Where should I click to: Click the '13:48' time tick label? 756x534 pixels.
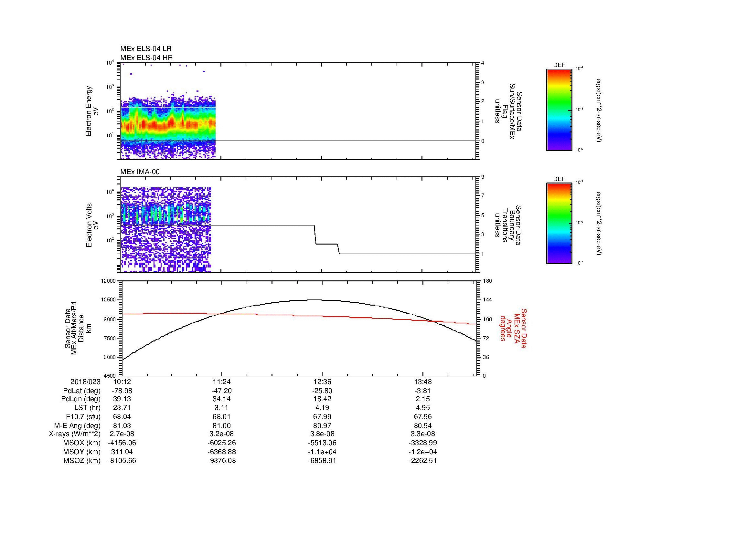pyautogui.click(x=422, y=382)
